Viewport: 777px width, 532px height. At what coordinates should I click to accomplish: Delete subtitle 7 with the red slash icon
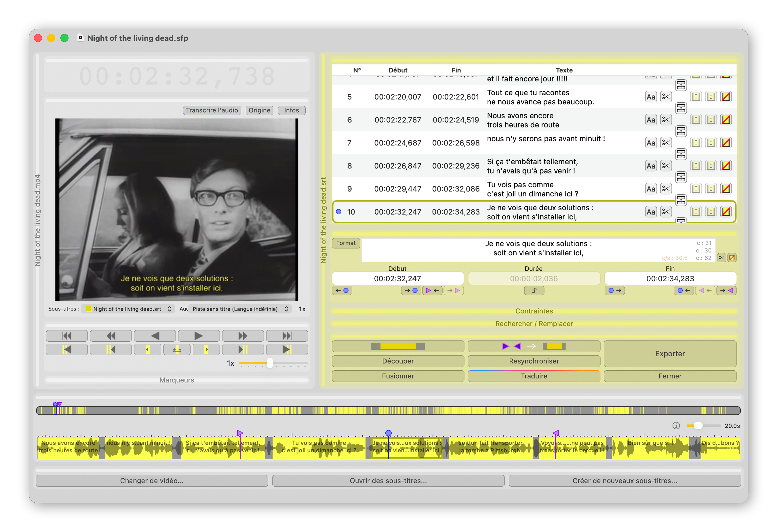pyautogui.click(x=725, y=143)
